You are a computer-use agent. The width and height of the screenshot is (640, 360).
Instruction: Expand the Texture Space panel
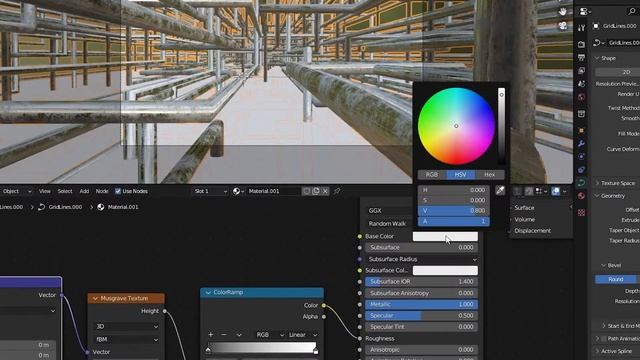coord(617,183)
